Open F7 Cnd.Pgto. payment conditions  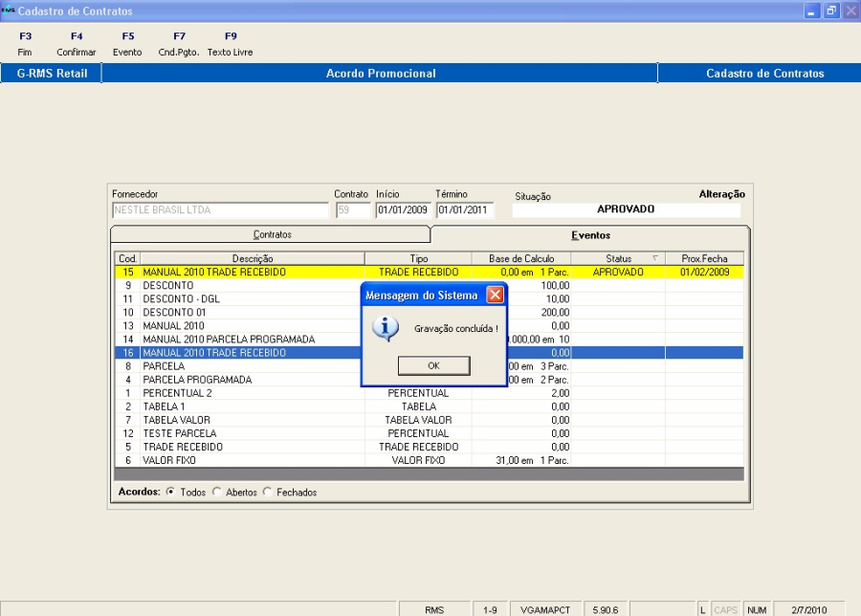point(179,44)
